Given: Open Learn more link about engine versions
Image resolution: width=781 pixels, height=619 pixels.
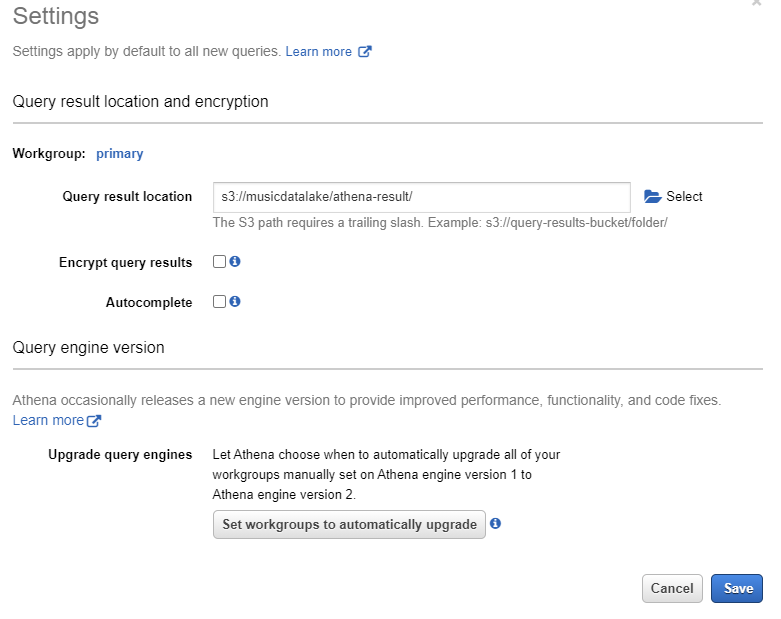Looking at the screenshot, I should pyautogui.click(x=48, y=420).
